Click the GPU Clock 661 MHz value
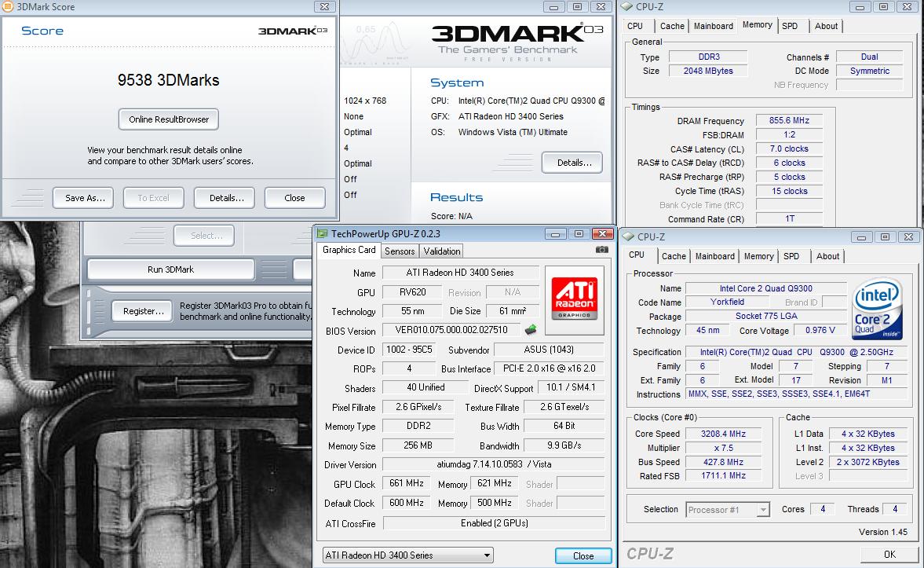Viewport: 924px width, 568px height. point(407,484)
